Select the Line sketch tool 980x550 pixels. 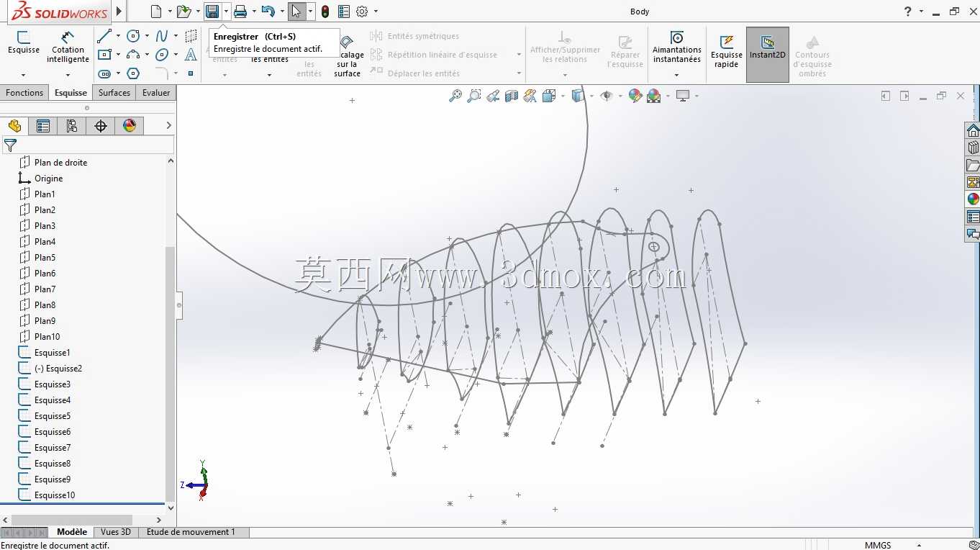point(104,36)
